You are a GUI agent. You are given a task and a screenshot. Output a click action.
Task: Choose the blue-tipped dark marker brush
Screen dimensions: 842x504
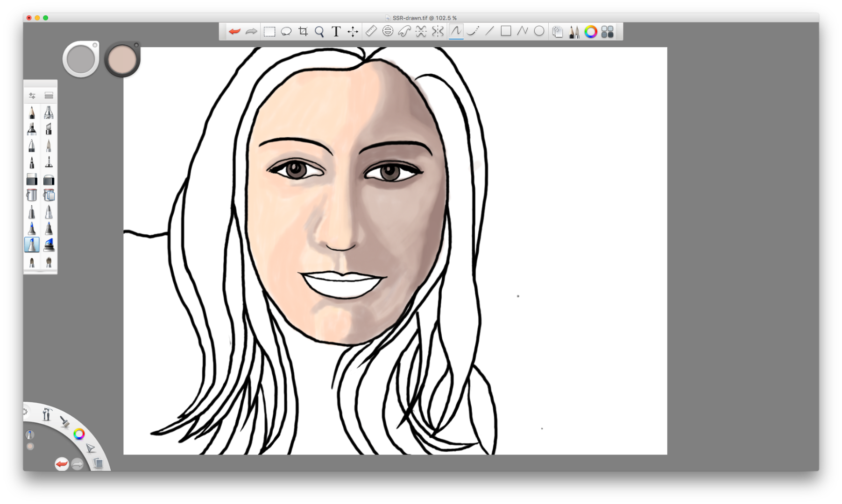pyautogui.click(x=49, y=229)
